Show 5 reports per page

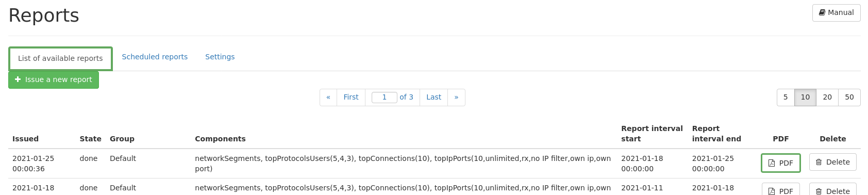tap(786, 98)
